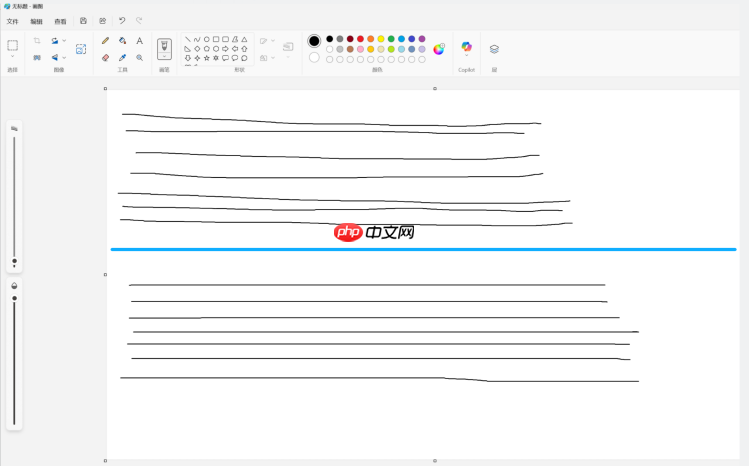Select the Fill bucket tool

coord(122,41)
